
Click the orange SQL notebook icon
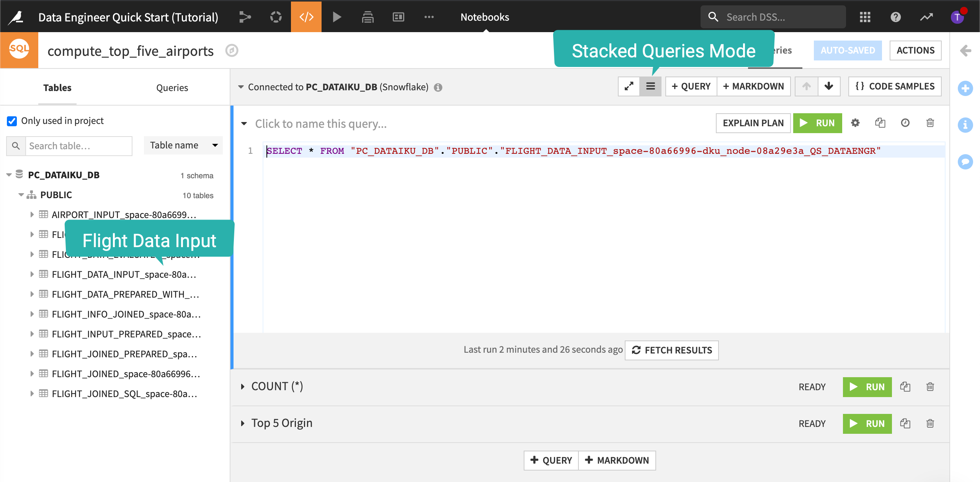19,50
